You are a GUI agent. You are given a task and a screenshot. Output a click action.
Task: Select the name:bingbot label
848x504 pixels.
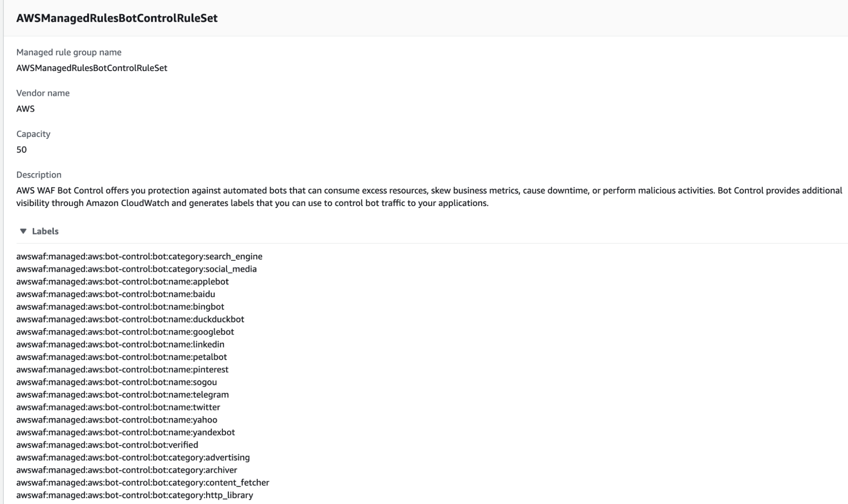click(x=120, y=306)
